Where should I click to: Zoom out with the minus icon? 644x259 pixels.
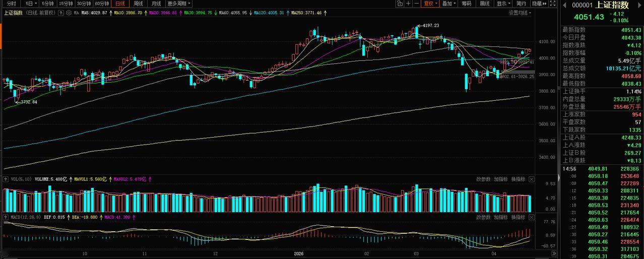click(416, 4)
